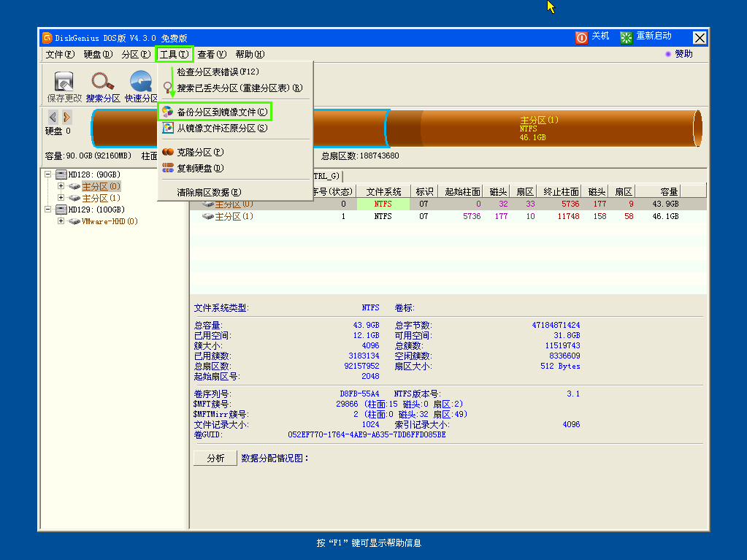Screen dimensions: 747x560
Task: Click the 主分区(1) name in the partition table
Action: click(234, 217)
